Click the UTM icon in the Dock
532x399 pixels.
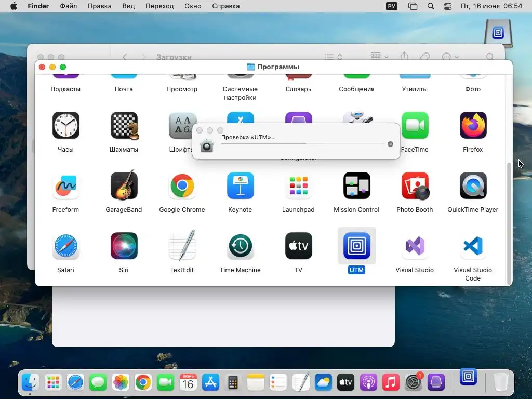click(x=468, y=377)
